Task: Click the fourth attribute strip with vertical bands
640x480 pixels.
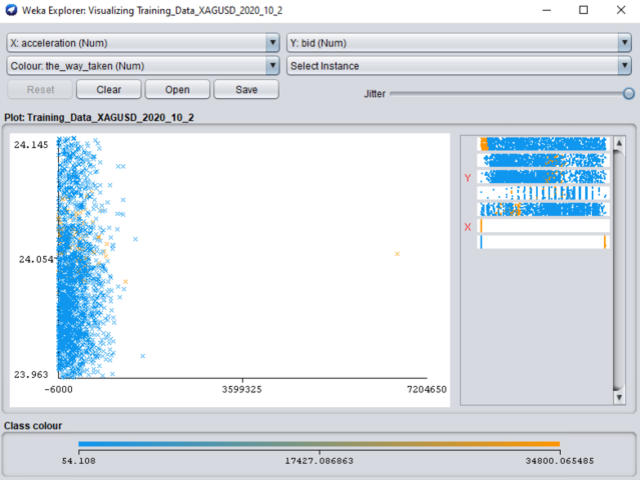Action: [x=543, y=193]
